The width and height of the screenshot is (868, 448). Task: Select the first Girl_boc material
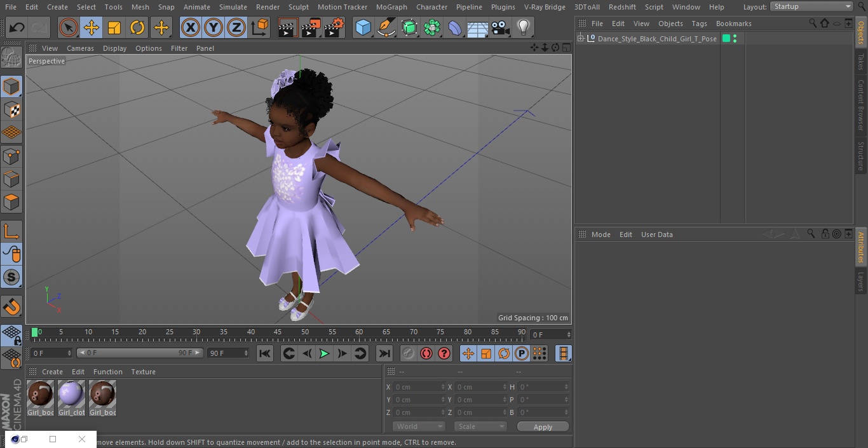click(40, 398)
